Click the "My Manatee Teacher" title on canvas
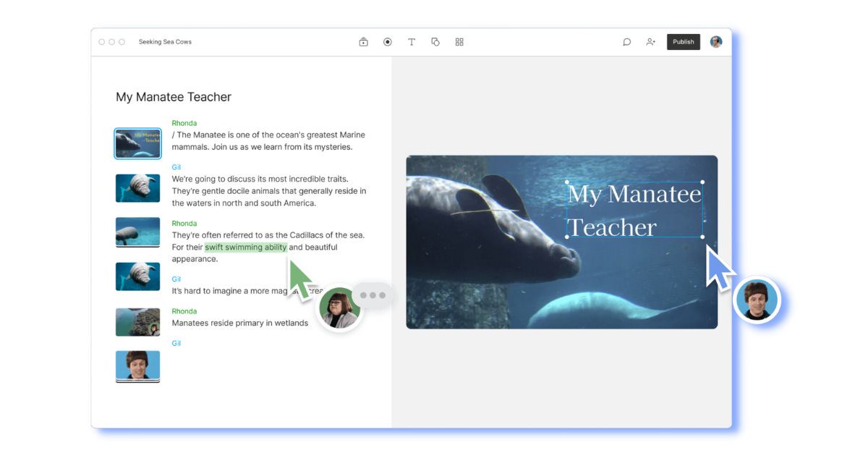This screenshot has height=456, width=868. pos(634,210)
